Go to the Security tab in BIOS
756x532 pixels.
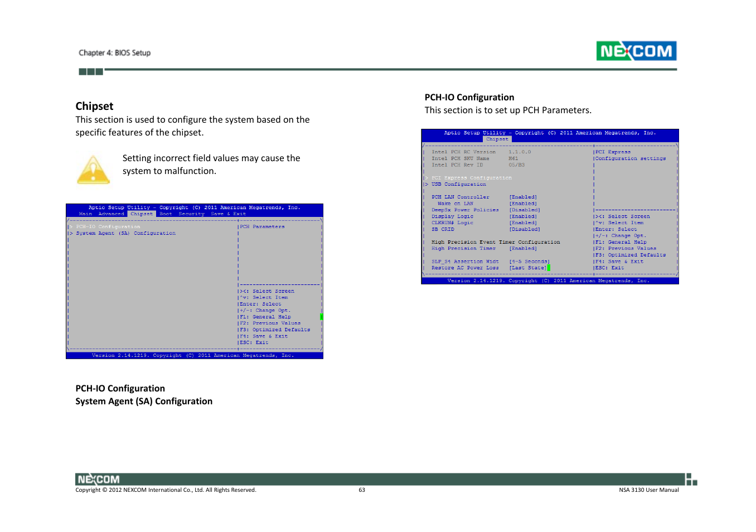[x=192, y=214]
